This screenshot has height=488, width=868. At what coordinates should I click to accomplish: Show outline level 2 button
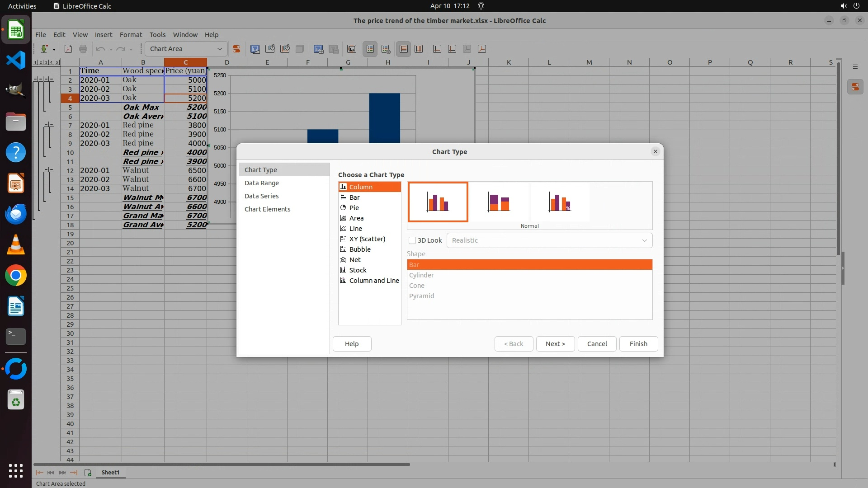coord(41,62)
